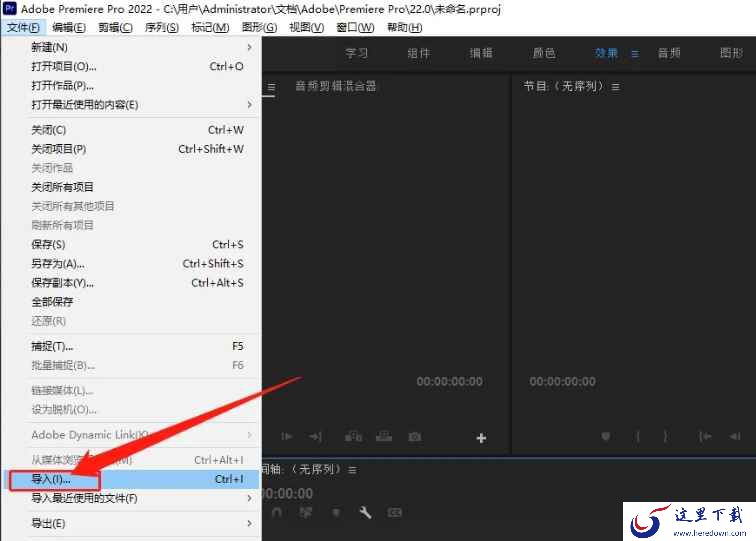
Task: Open the 节目:(无序列) panel menu icon
Action: click(x=616, y=87)
